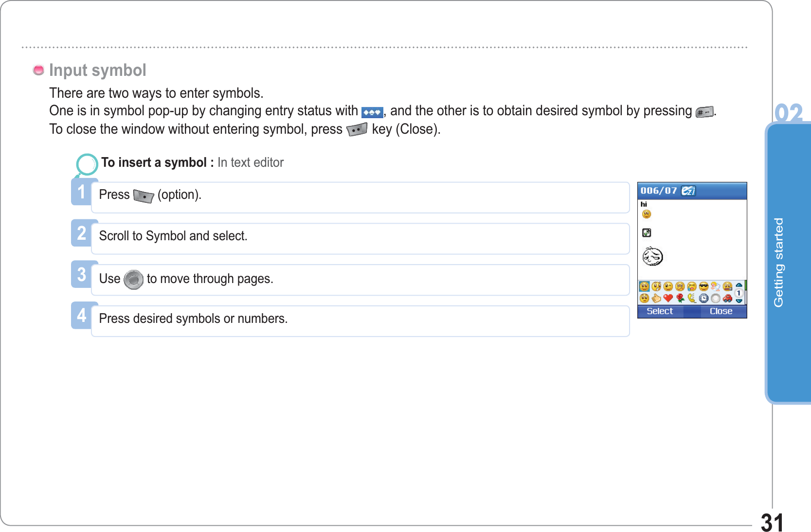
Task: Click the blue entry status key icon
Action: click(x=372, y=112)
